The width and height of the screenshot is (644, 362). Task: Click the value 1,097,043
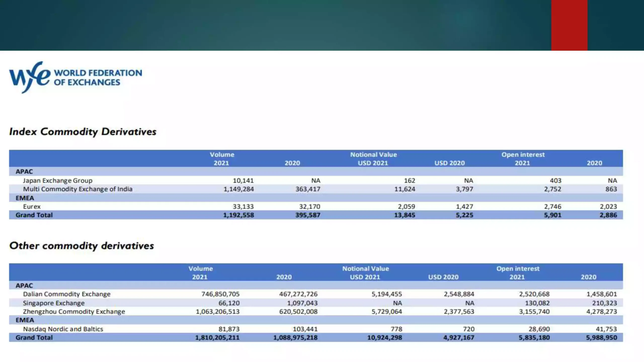tap(302, 303)
